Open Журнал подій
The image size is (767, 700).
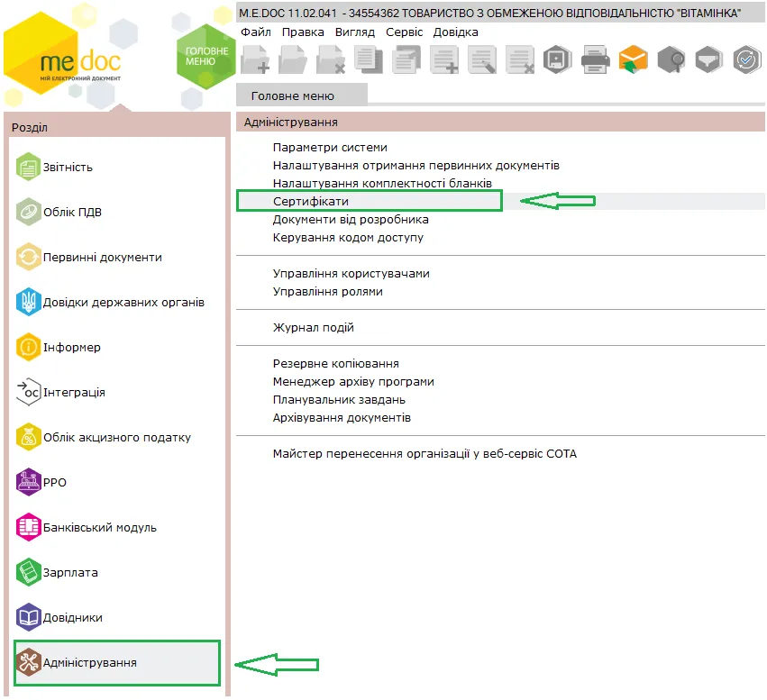coord(314,328)
